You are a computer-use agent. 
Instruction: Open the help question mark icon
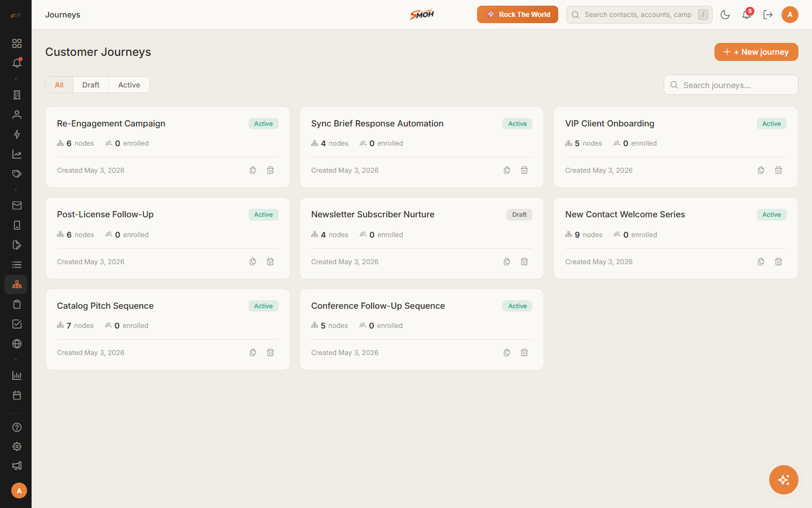coord(17,427)
